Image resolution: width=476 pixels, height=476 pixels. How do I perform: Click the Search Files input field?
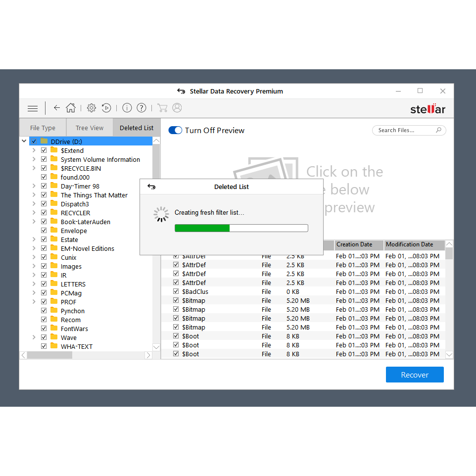[404, 130]
